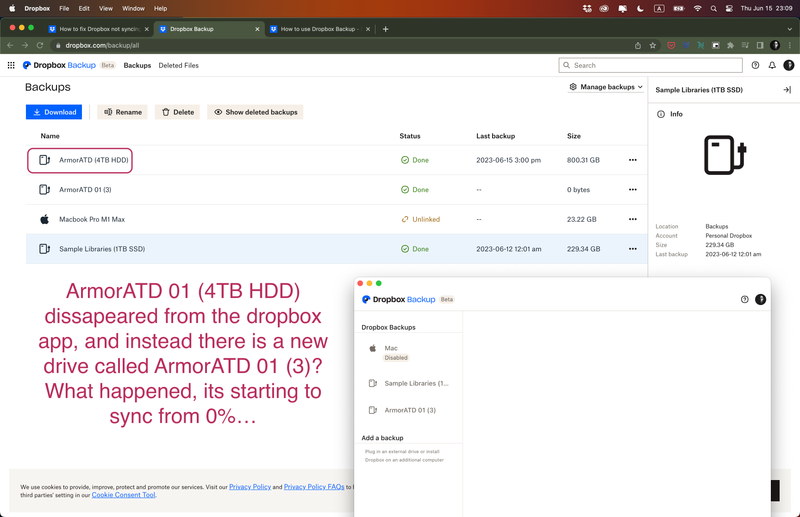Open the notifications bell
800x517 pixels.
(772, 65)
